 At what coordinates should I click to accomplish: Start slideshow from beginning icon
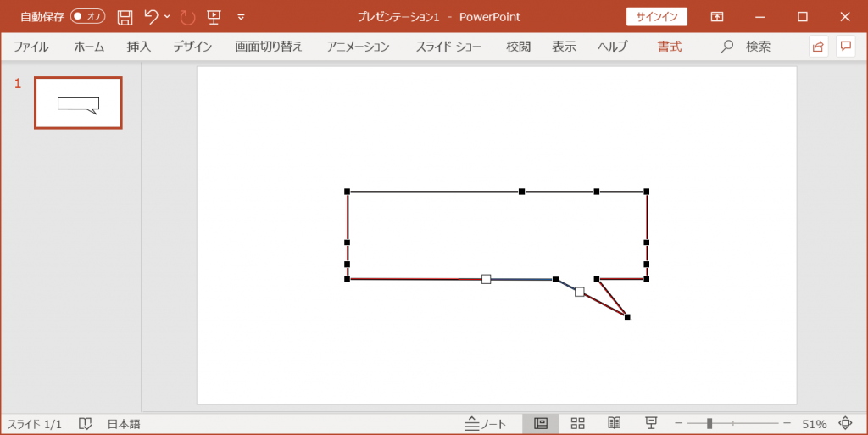(214, 17)
